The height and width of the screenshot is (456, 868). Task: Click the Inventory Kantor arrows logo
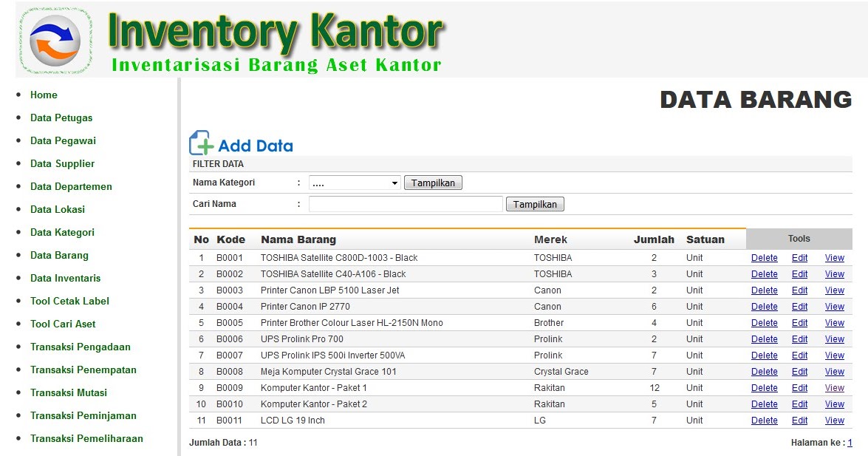pos(55,41)
